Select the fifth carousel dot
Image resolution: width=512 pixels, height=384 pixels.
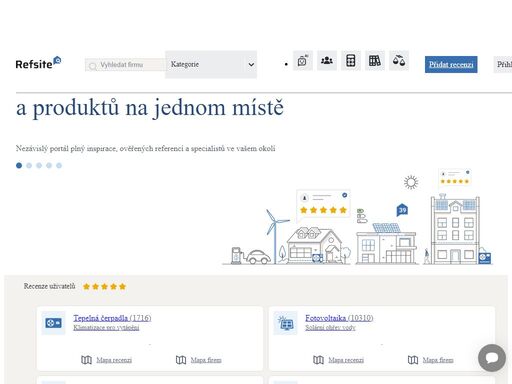(x=59, y=165)
